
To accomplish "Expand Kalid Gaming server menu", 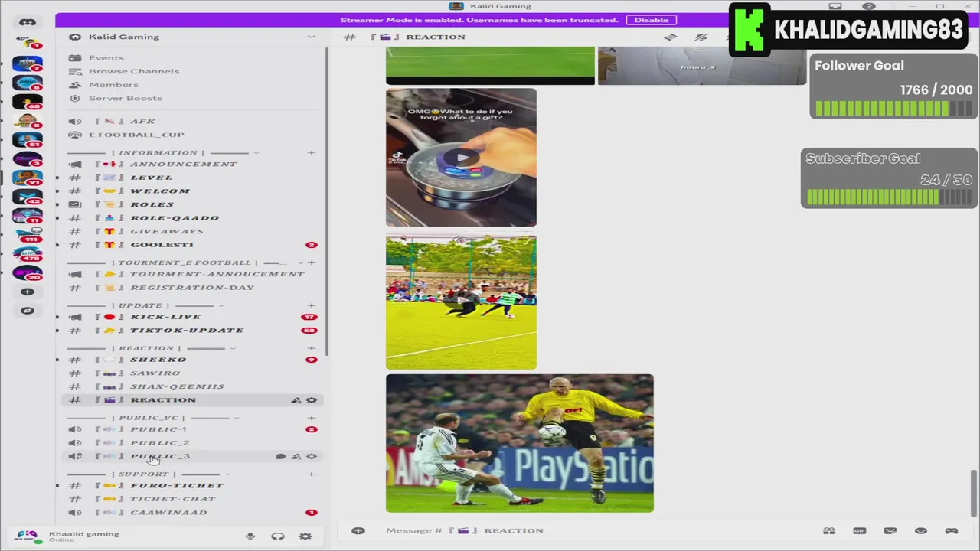I will [312, 37].
